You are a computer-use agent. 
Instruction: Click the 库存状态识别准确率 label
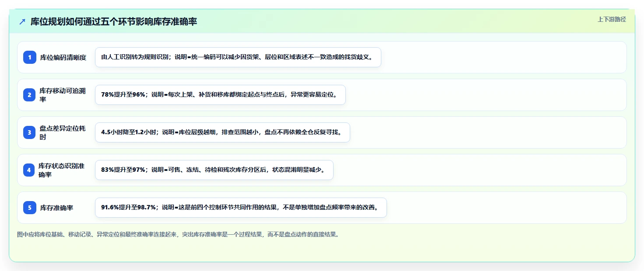[62, 170]
